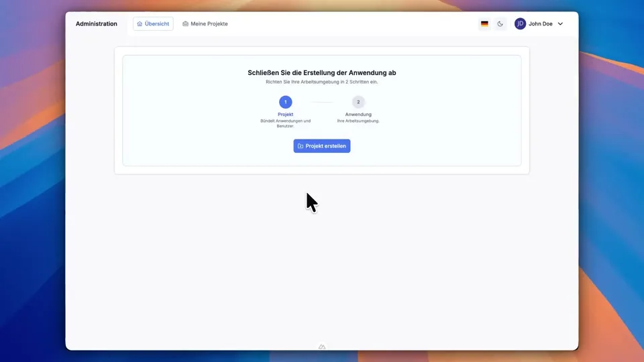Click the connector line between the steps
This screenshot has width=644, height=362.
(x=322, y=102)
